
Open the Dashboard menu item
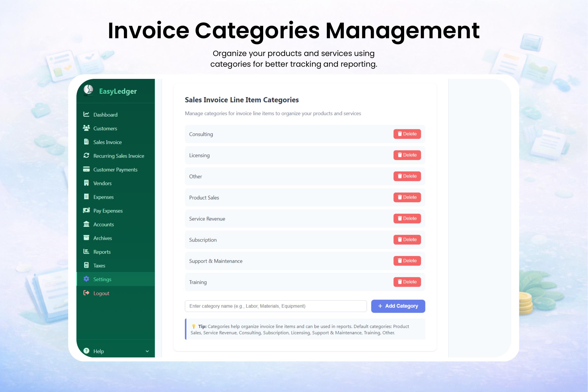[115, 114]
